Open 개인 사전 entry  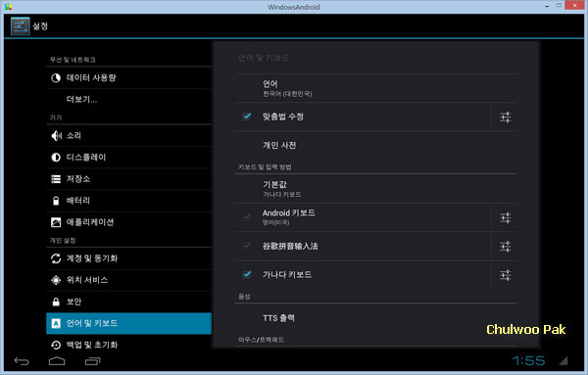[375, 145]
